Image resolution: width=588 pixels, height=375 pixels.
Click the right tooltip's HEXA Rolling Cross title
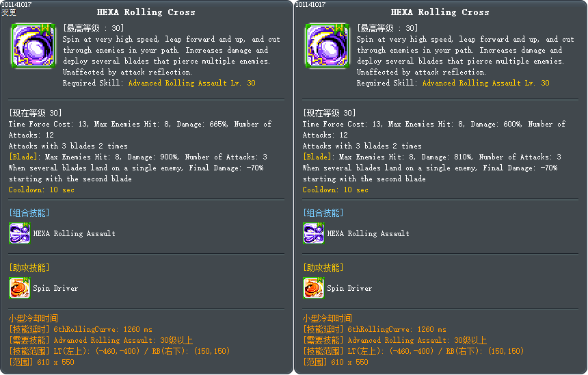click(440, 12)
